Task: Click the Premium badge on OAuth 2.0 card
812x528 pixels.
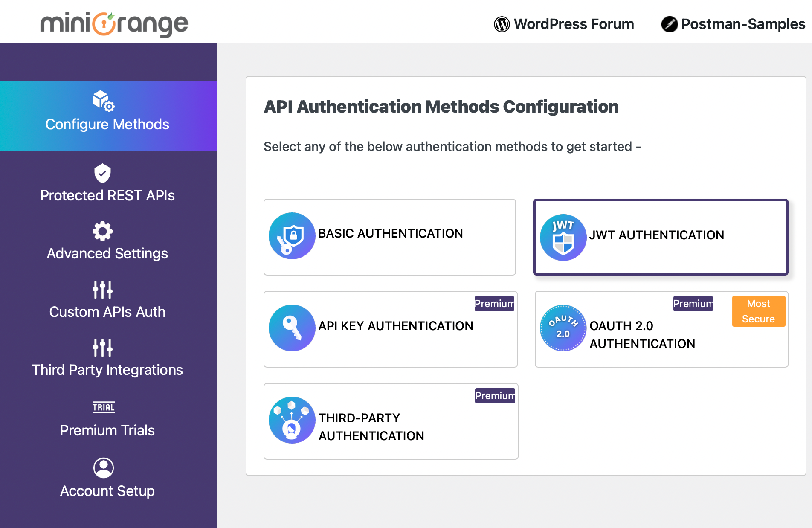Action: point(693,304)
